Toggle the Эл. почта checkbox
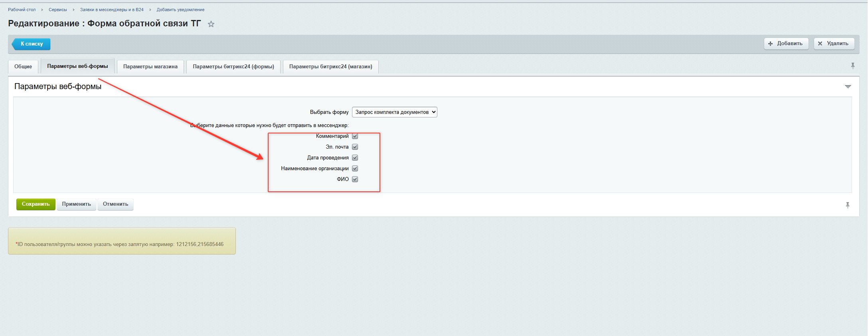Image resolution: width=868 pixels, height=336 pixels. click(x=355, y=147)
